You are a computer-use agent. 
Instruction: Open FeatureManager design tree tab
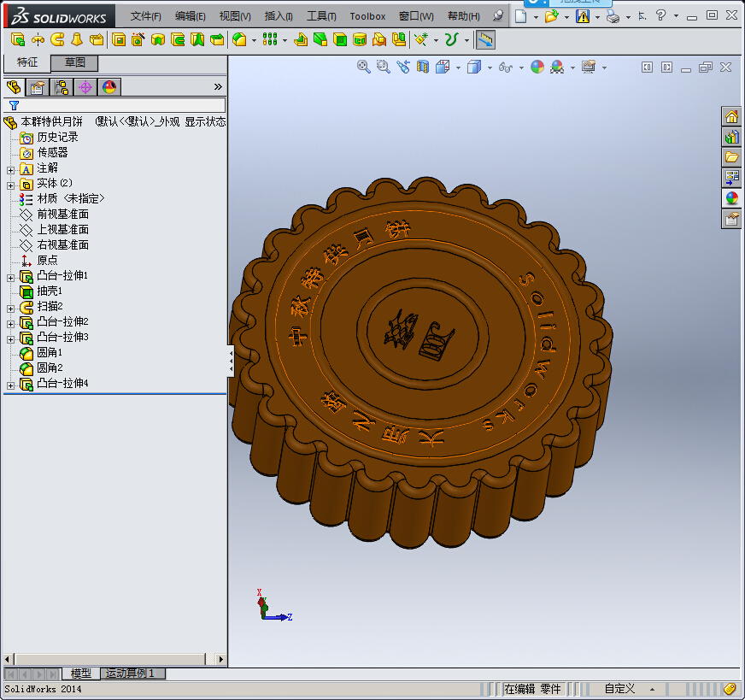[15, 87]
